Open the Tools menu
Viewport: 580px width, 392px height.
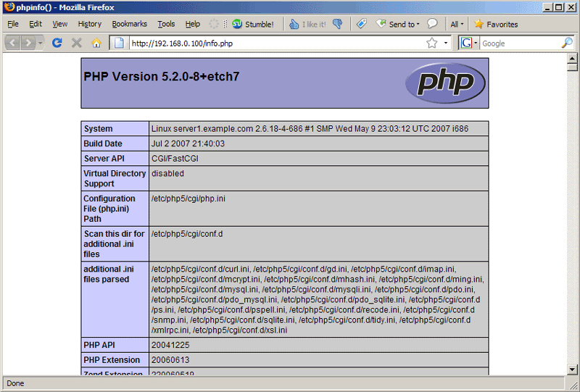tap(166, 24)
